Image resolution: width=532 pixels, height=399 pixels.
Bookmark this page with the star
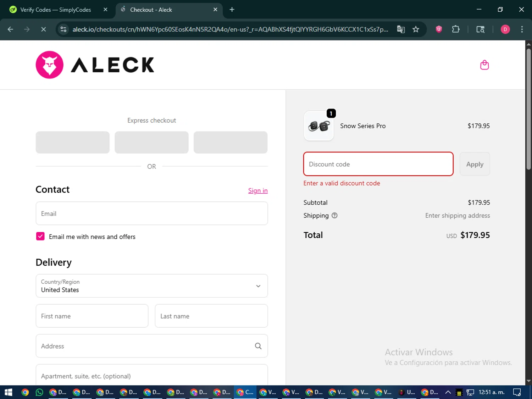(416, 29)
